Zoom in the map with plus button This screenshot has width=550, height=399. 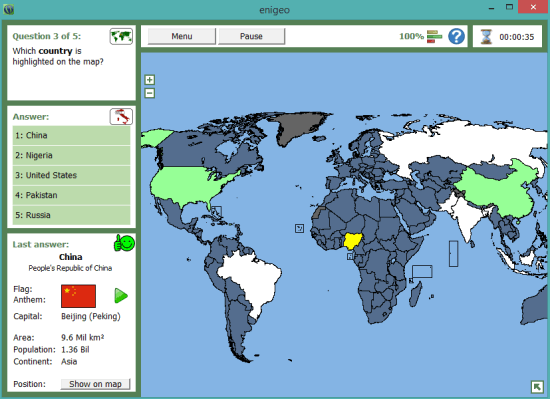coord(150,80)
